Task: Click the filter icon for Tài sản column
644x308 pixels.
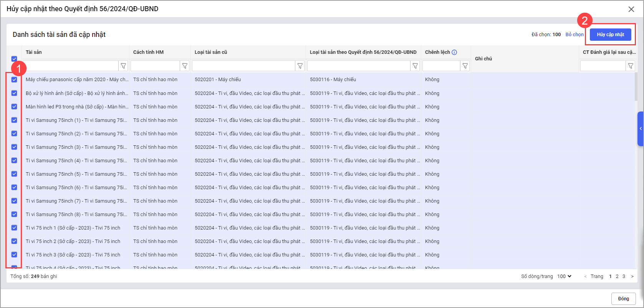Action: [123, 66]
